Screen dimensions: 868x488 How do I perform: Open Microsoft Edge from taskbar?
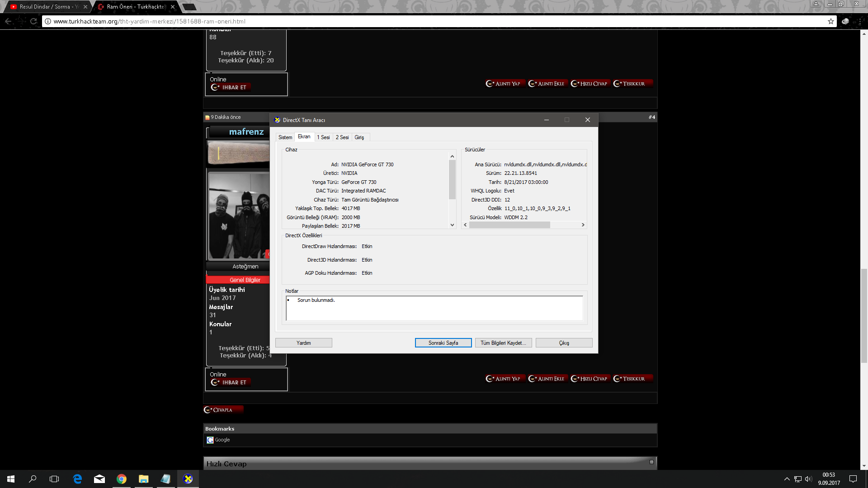[77, 479]
